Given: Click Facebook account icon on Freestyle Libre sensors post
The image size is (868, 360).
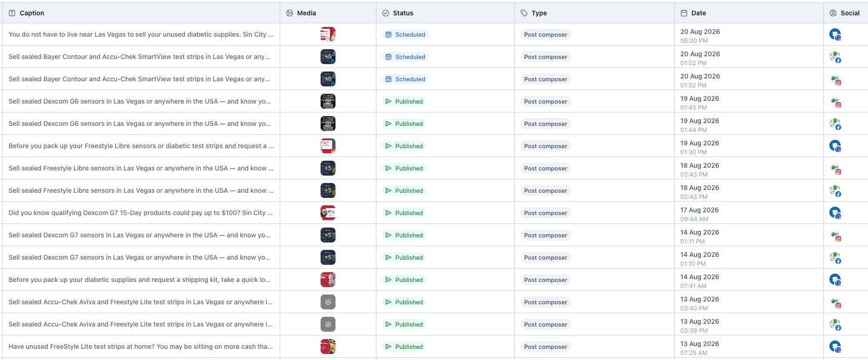Looking at the screenshot, I should tap(835, 190).
